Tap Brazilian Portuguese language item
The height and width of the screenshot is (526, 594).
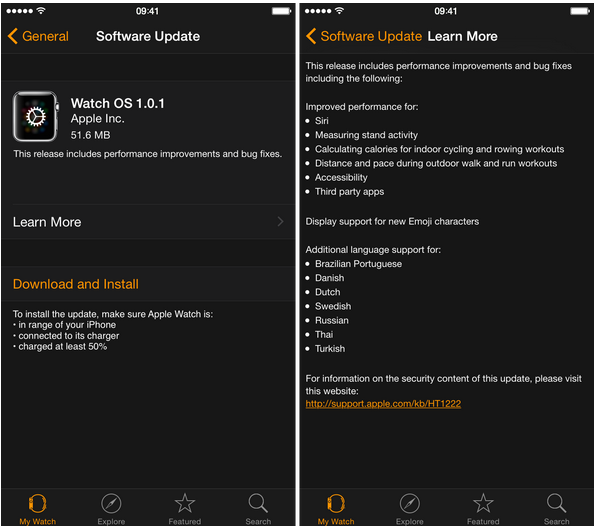coord(358,264)
